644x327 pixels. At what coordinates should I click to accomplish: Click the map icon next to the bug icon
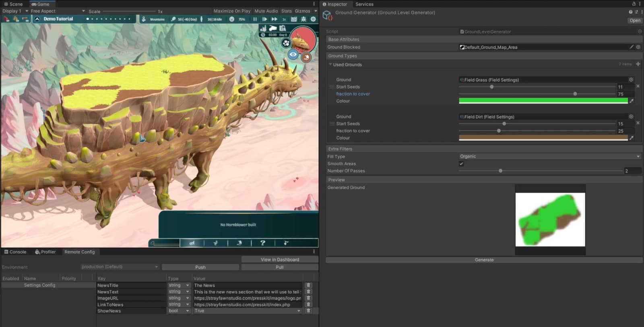[294, 19]
